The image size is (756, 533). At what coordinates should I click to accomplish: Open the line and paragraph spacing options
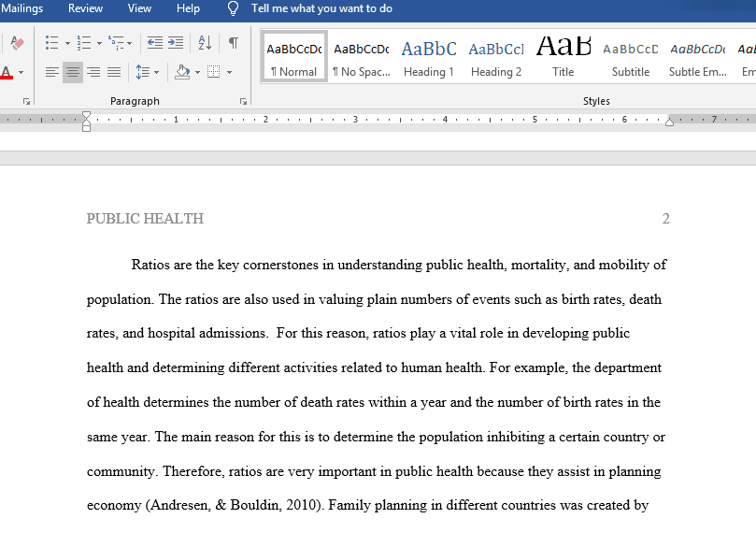(x=143, y=72)
